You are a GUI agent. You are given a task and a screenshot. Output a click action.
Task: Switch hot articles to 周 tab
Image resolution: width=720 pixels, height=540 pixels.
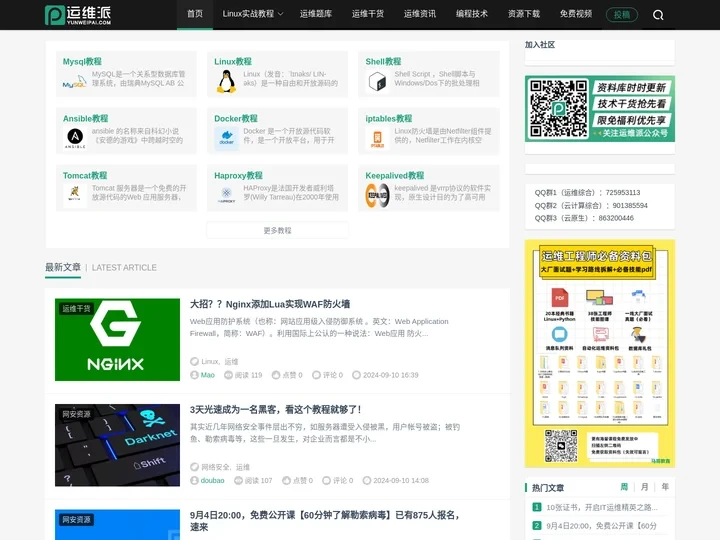(624, 487)
